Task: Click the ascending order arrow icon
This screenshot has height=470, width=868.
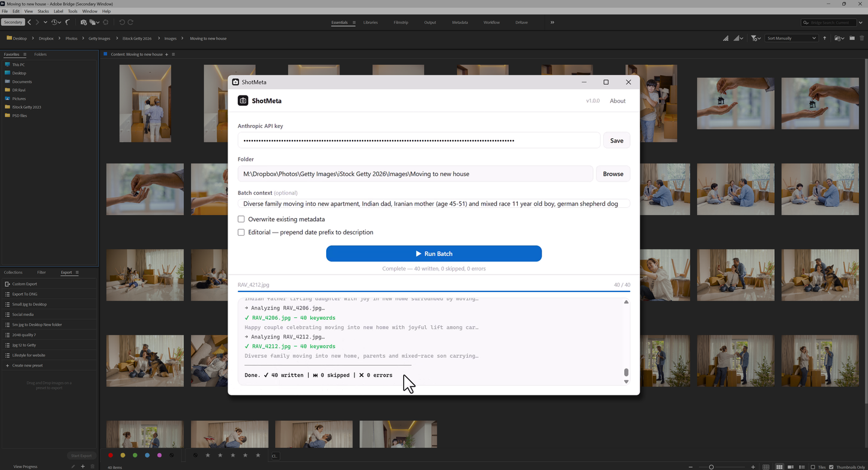Action: tap(824, 38)
